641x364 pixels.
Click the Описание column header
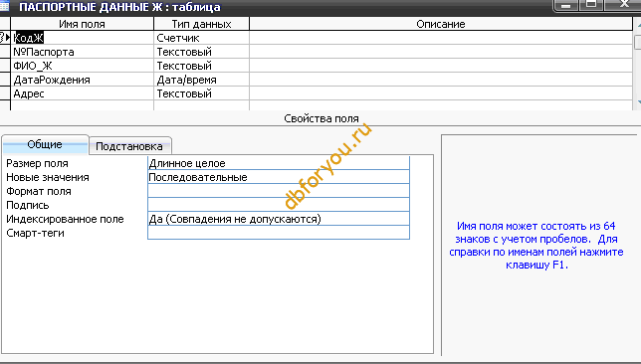click(441, 24)
